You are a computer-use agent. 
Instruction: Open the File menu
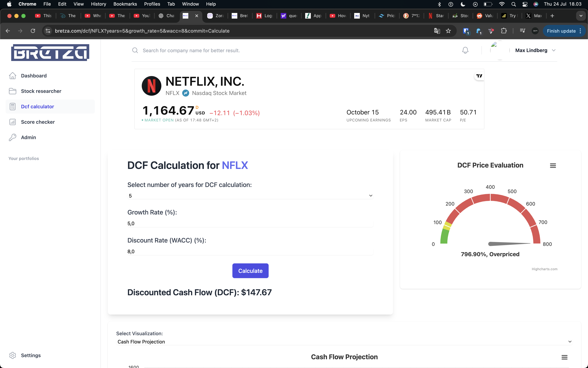point(47,4)
